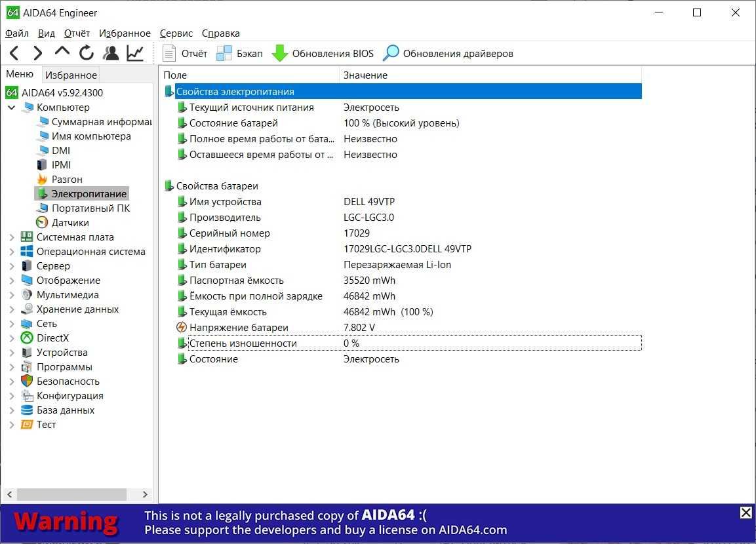Open Обновления BIOS from the toolbar

(x=323, y=54)
